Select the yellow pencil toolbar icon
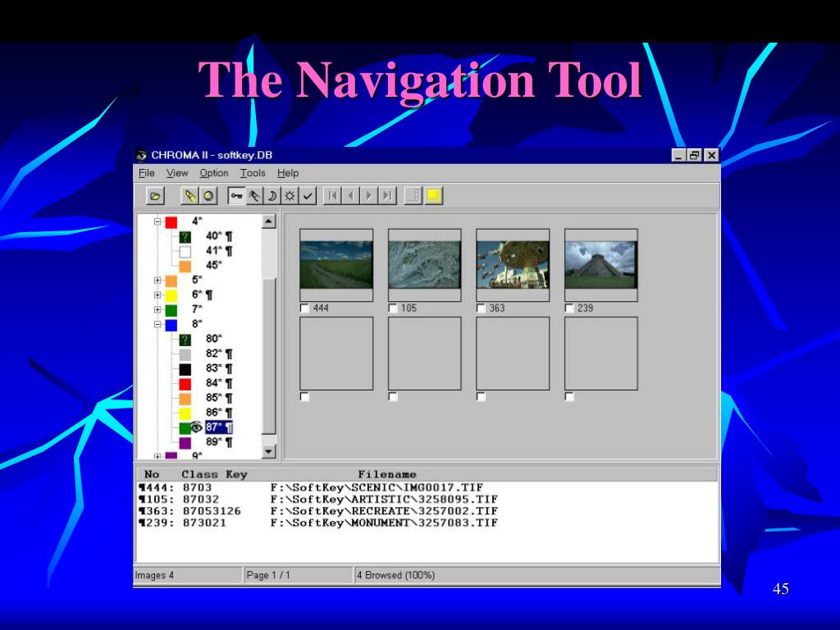This screenshot has width=840, height=630. 190,196
